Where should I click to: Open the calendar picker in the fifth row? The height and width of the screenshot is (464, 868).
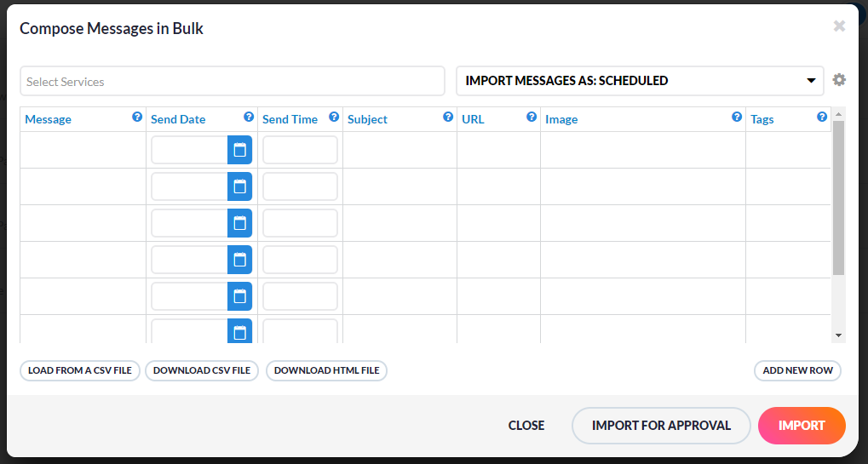point(239,296)
